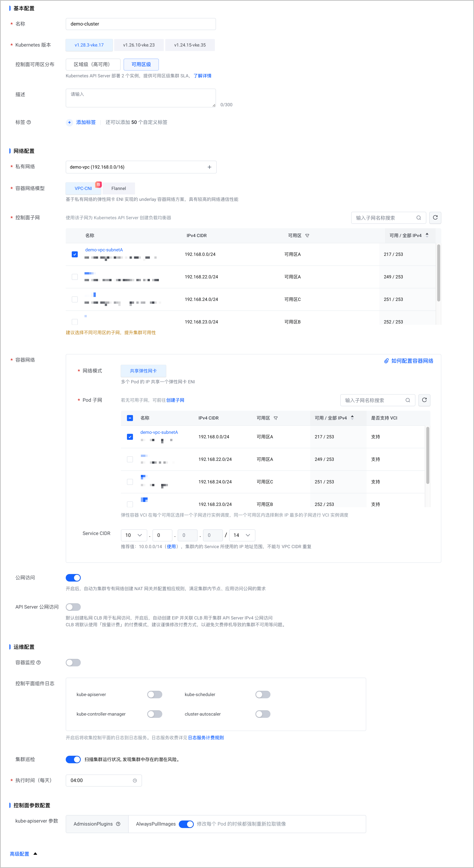This screenshot has width=474, height=868.
Task: Select Kubernetes version v1.28.3-vke.17
Action: click(89, 45)
